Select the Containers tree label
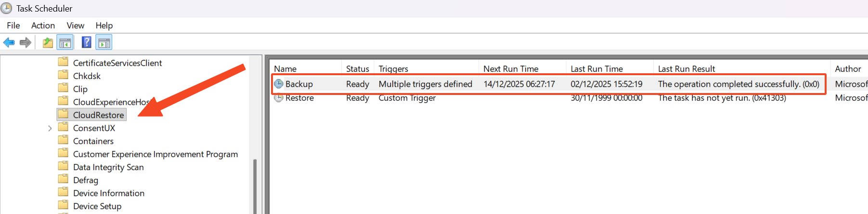 93,141
